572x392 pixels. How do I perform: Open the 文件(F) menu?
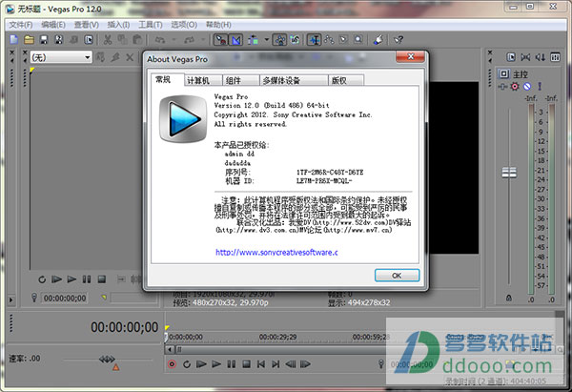click(21, 25)
